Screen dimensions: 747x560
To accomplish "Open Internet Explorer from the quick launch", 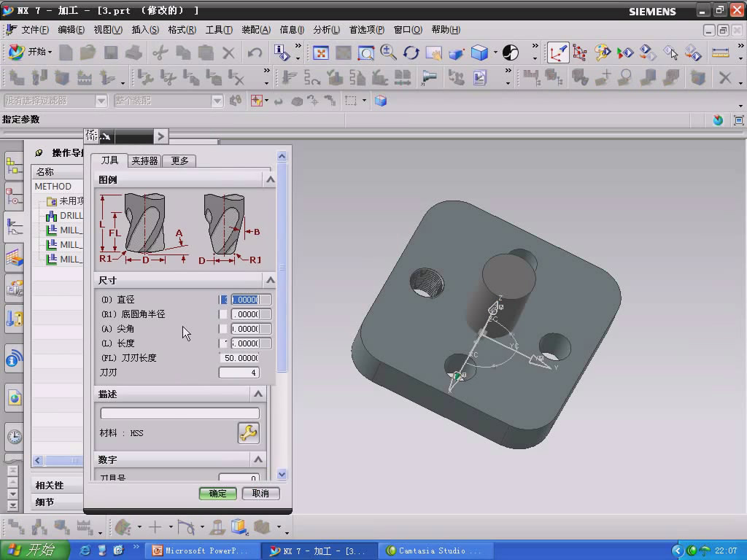I will (85, 551).
